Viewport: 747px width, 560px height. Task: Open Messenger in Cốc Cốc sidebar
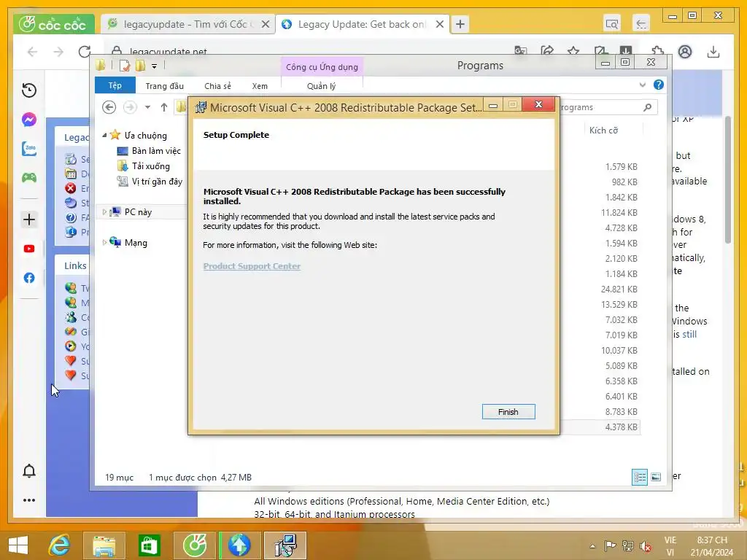point(29,119)
